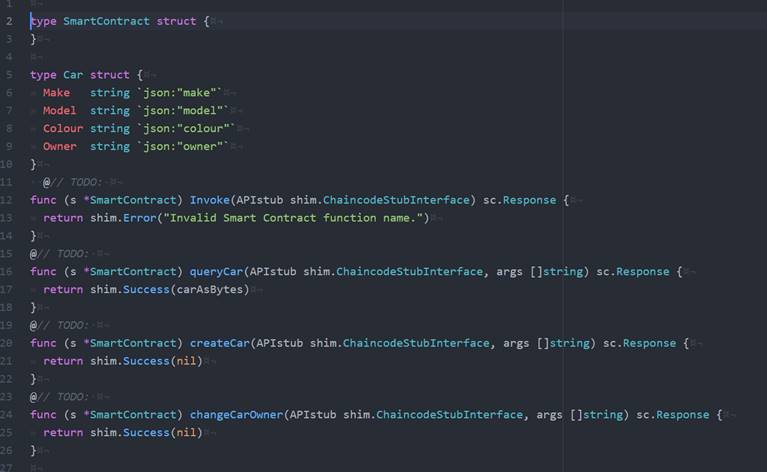The height and width of the screenshot is (472, 767).
Task: Click the Colour field in Car struct
Action: [62, 129]
